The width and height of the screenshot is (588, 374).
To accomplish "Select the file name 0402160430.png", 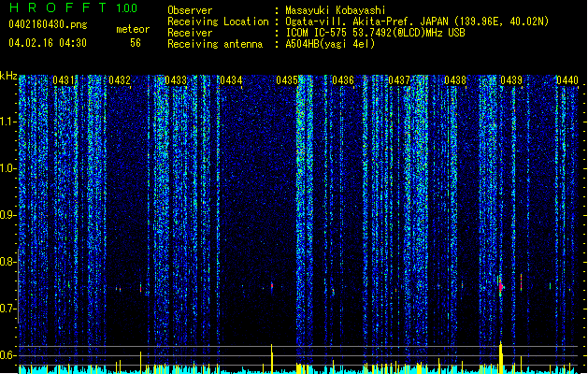I will pyautogui.click(x=48, y=24).
